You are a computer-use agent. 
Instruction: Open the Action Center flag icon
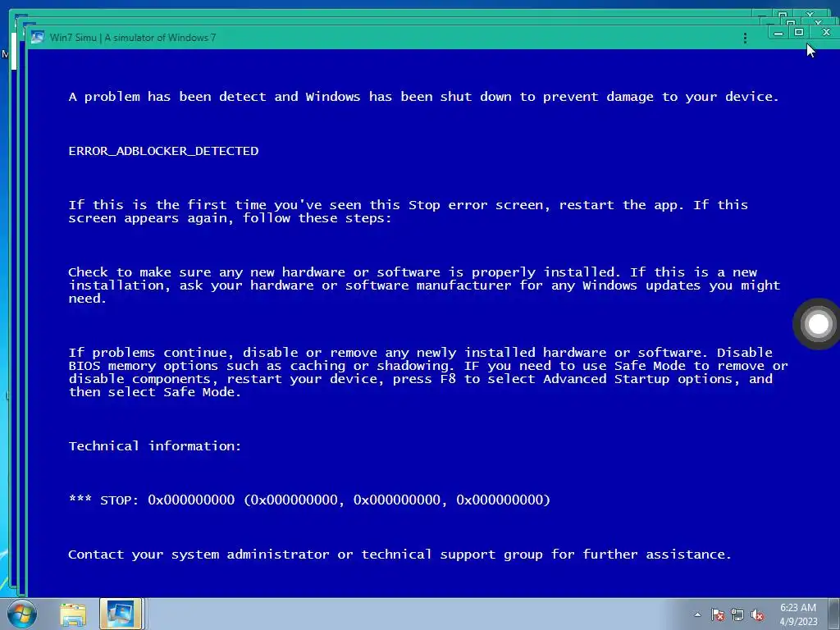(x=717, y=614)
